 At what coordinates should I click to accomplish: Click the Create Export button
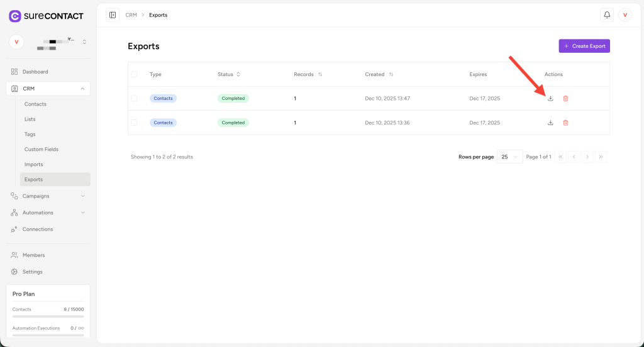[x=584, y=46]
